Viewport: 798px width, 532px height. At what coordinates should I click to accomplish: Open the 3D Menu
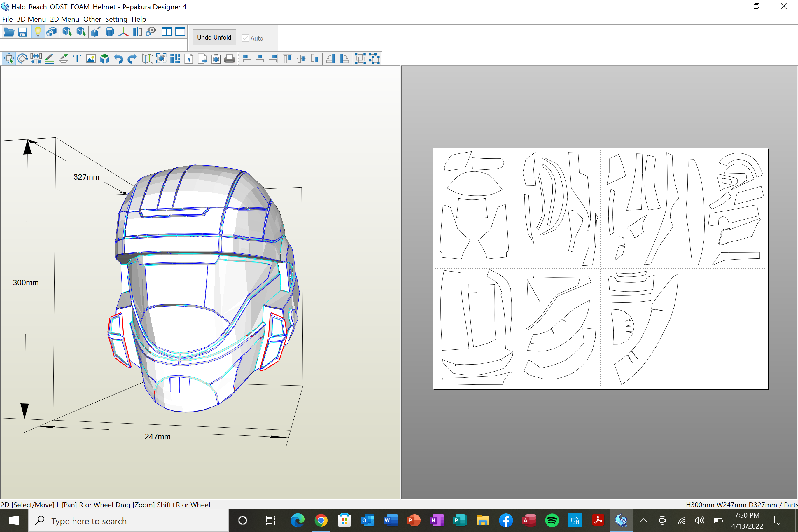click(x=31, y=19)
